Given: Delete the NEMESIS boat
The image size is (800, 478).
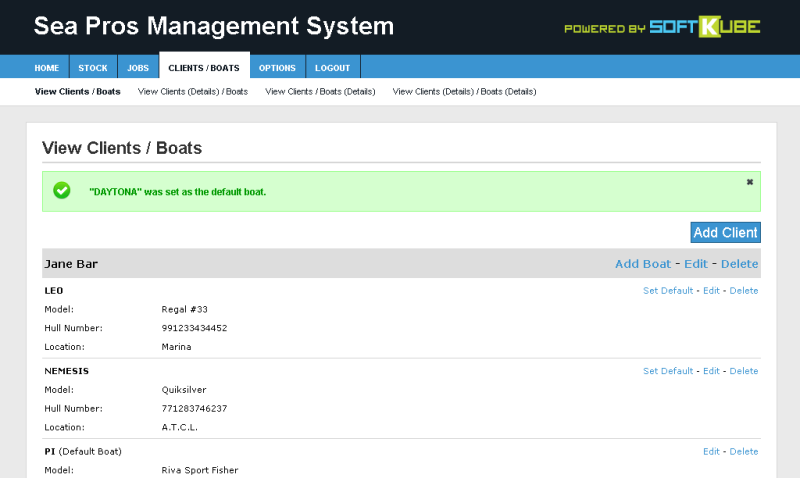Looking at the screenshot, I should click(x=744, y=371).
